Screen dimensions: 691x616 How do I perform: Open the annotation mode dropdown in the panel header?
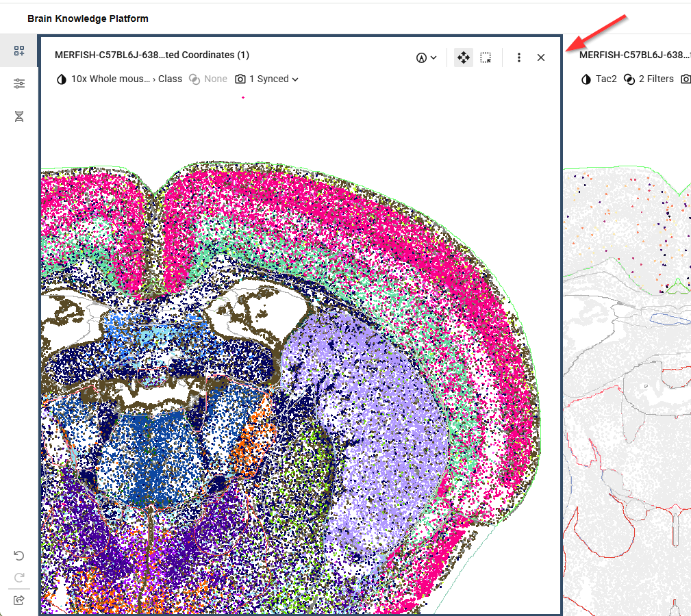pos(426,57)
